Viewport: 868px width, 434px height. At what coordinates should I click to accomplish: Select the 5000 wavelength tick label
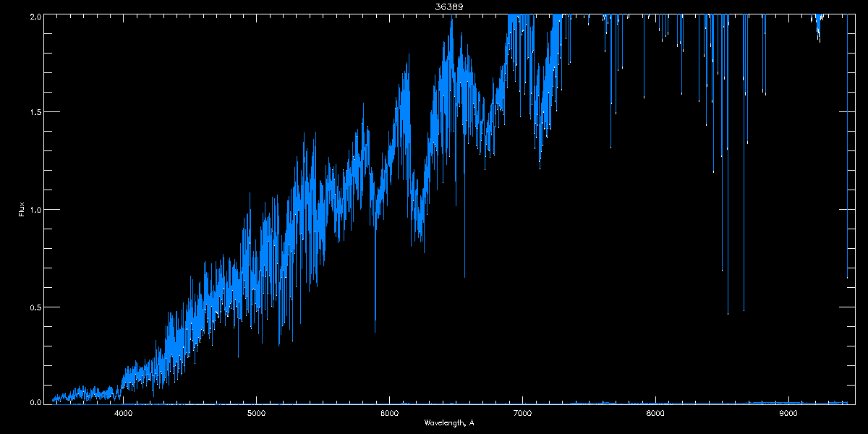tap(256, 414)
